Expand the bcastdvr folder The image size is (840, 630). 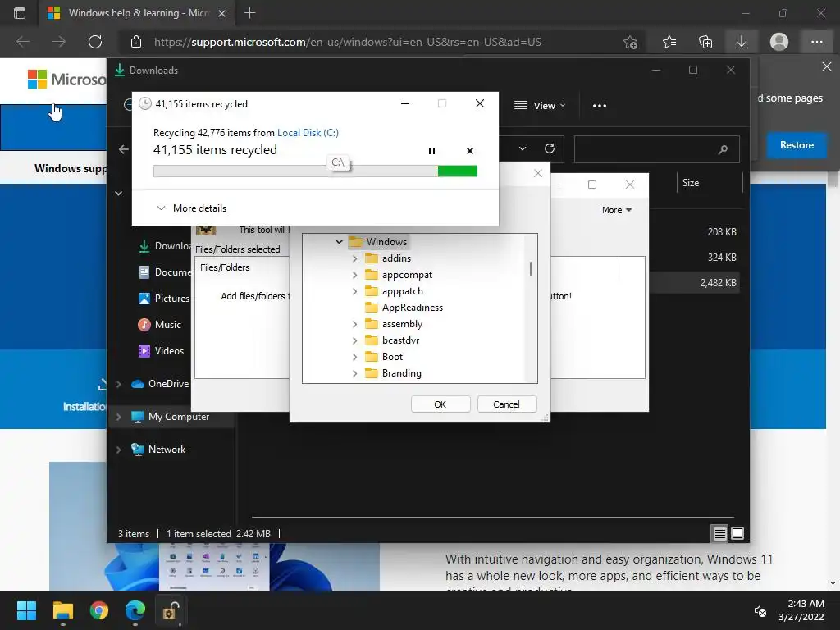(x=354, y=340)
